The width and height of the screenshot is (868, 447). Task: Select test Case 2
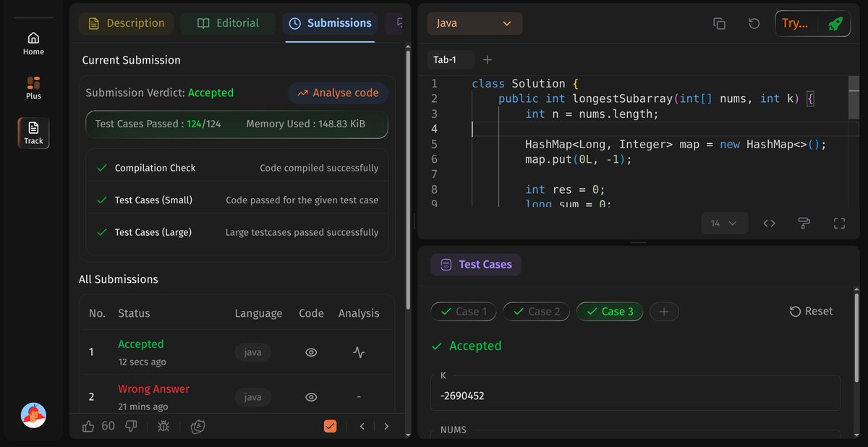click(537, 312)
